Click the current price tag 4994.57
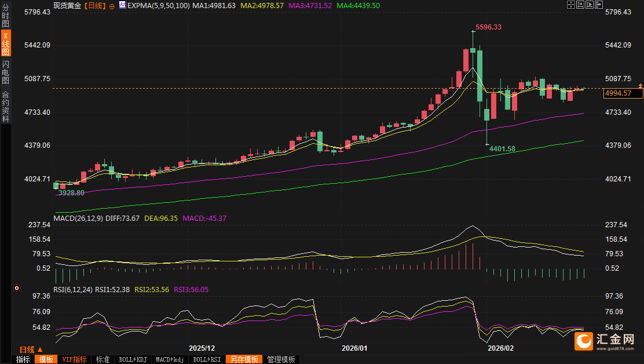 tap(623, 93)
